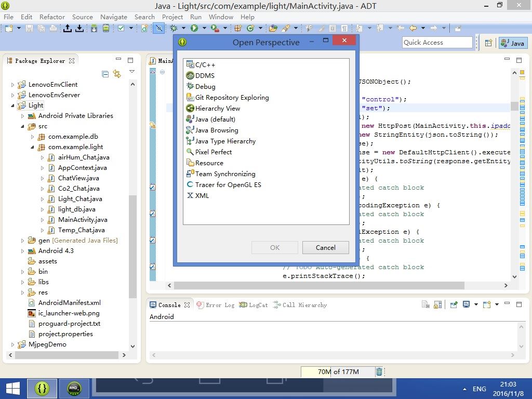Open the Android SDK Manager icon
The height and width of the screenshot is (399, 532).
(94, 28)
